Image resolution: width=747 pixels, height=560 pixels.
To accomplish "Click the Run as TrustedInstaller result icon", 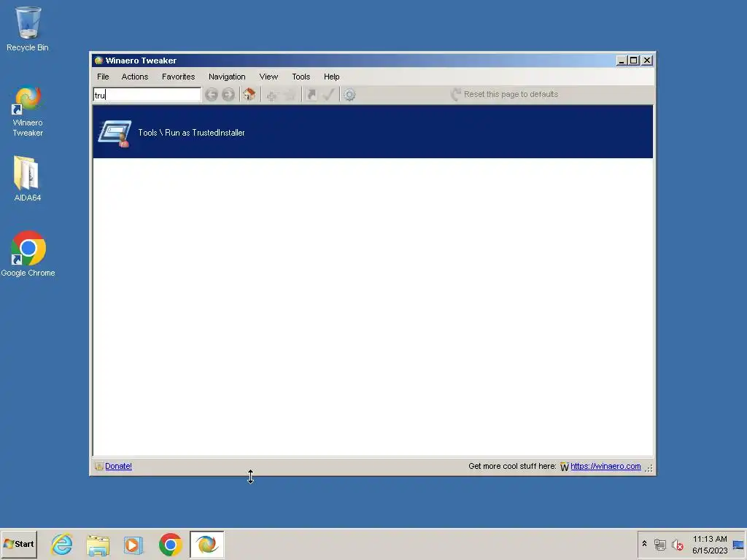I will click(x=115, y=133).
